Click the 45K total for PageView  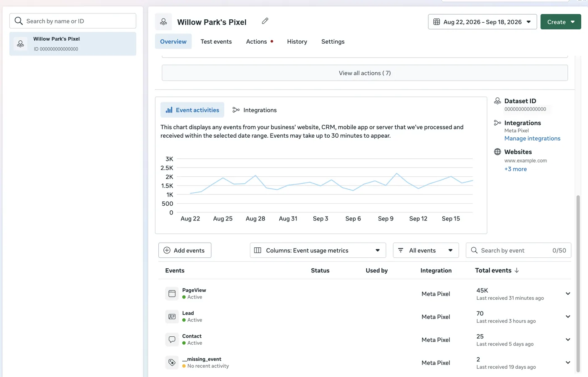pos(482,291)
